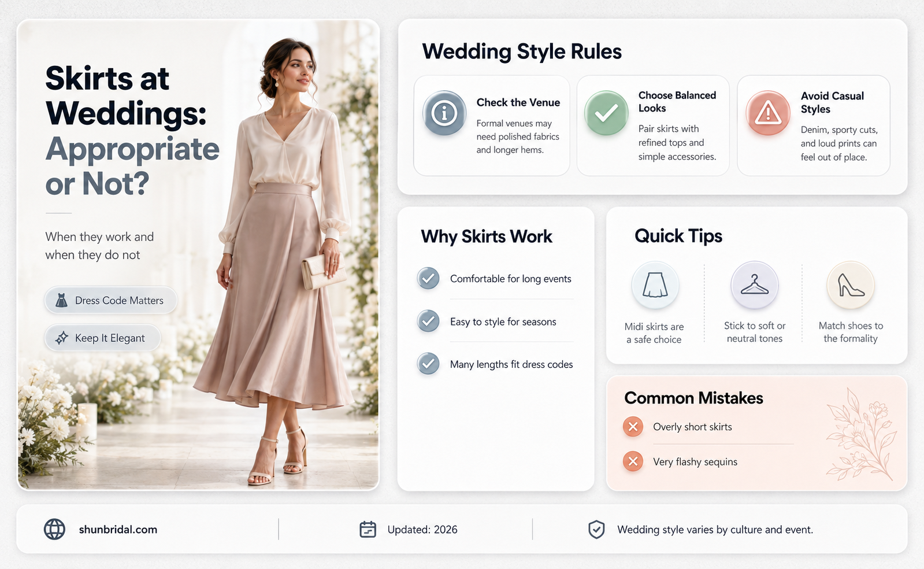924x569 pixels.
Task: Select the clothes hanger icon
Action: (x=755, y=285)
